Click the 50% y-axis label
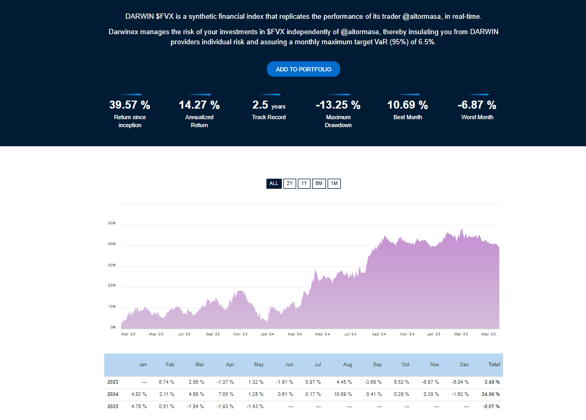586x420 pixels. click(x=112, y=223)
